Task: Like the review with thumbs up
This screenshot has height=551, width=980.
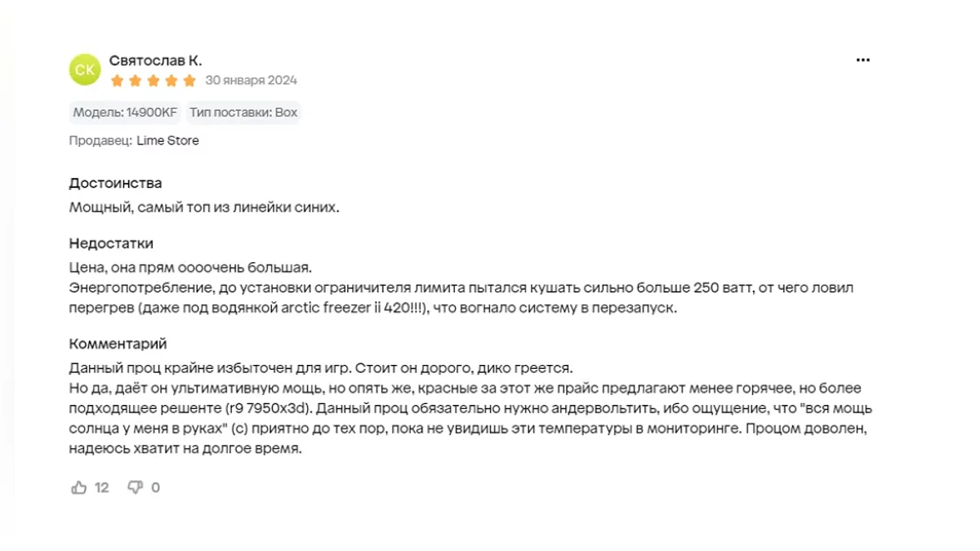Action: click(x=79, y=487)
